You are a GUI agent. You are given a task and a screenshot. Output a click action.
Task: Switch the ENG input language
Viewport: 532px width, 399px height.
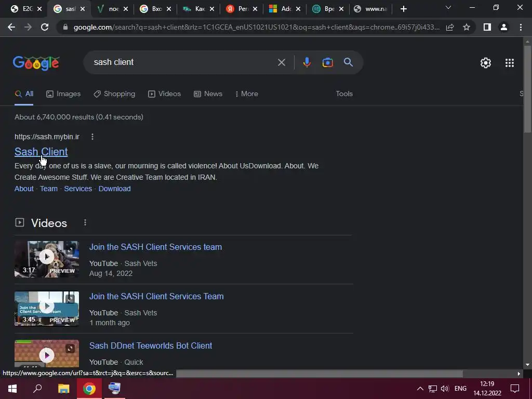[460, 389]
